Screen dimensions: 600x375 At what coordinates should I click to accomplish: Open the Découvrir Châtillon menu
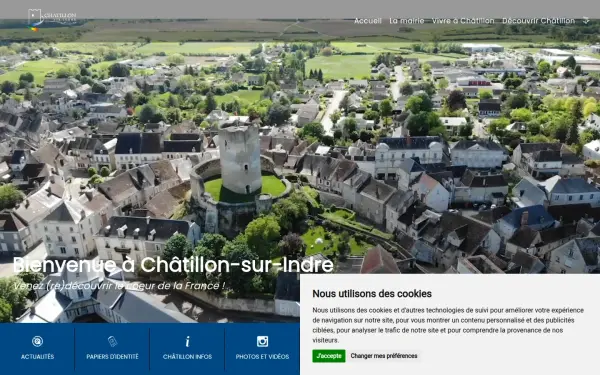tap(538, 21)
